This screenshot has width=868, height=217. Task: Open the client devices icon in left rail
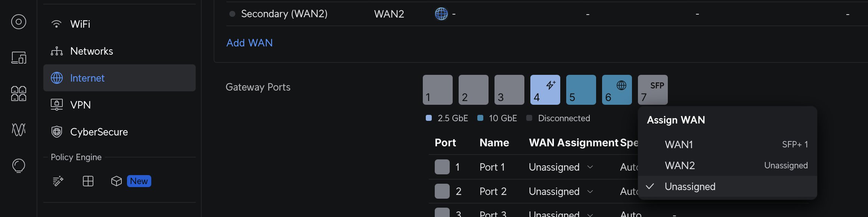click(19, 58)
